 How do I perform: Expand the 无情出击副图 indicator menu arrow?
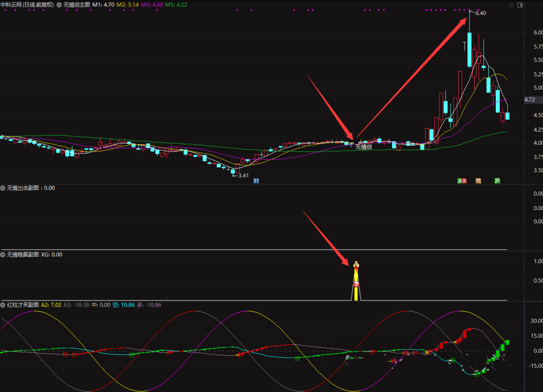(3, 188)
